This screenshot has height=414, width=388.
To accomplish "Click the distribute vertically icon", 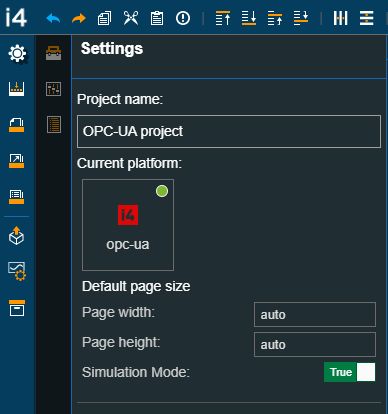I will 367,18.
